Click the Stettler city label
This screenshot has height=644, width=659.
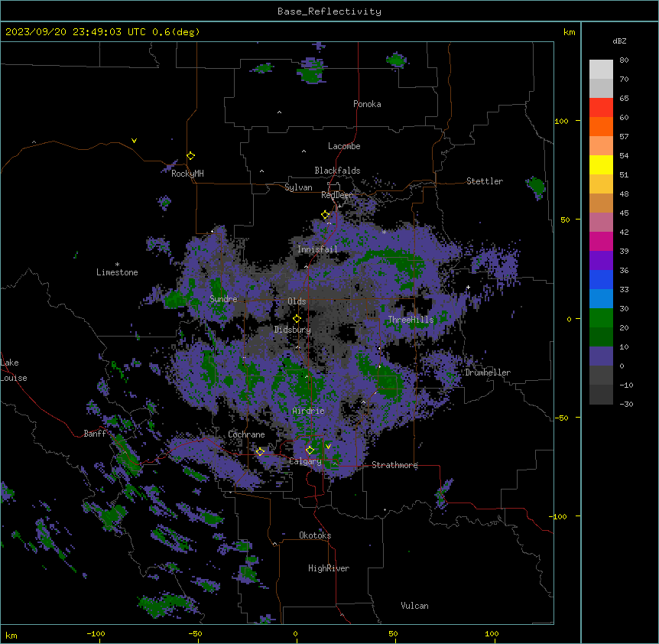coord(485,181)
